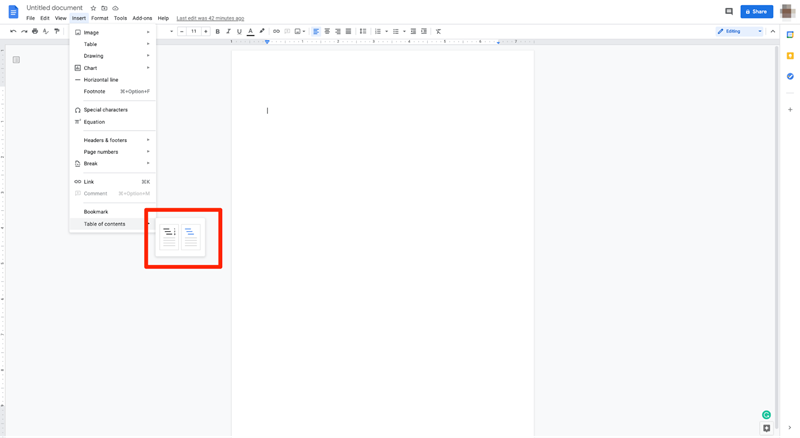The height and width of the screenshot is (438, 800).
Task: Open Google Calendar from side panel
Action: tap(790, 34)
